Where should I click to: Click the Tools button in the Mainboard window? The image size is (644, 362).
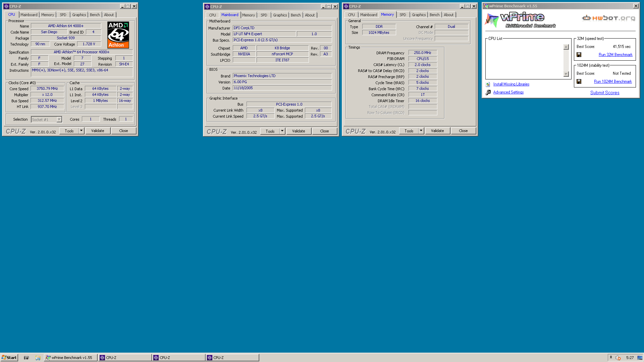(x=270, y=131)
